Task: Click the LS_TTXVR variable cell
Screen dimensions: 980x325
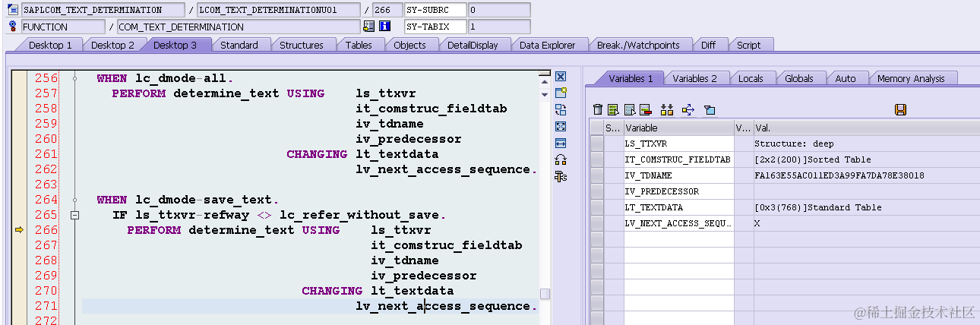Action: coord(679,144)
